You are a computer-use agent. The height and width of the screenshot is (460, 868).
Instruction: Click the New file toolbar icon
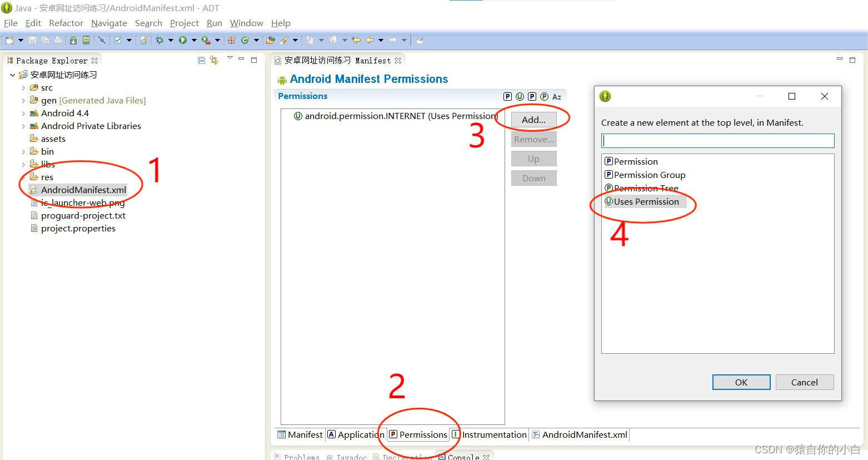[9, 40]
